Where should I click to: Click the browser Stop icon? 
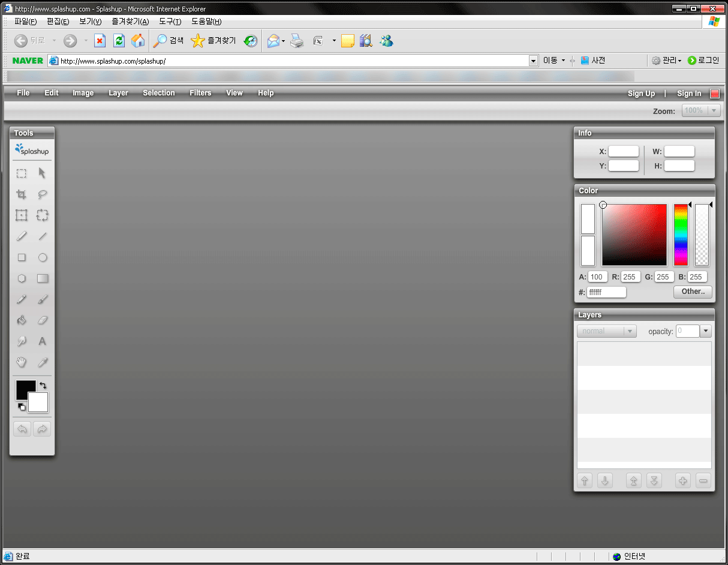(100, 41)
